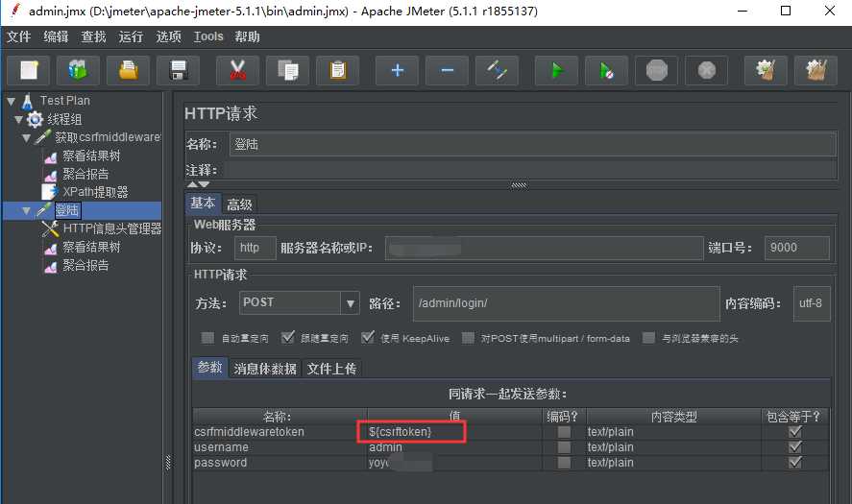Click the 线程组 gear icon

(35, 119)
